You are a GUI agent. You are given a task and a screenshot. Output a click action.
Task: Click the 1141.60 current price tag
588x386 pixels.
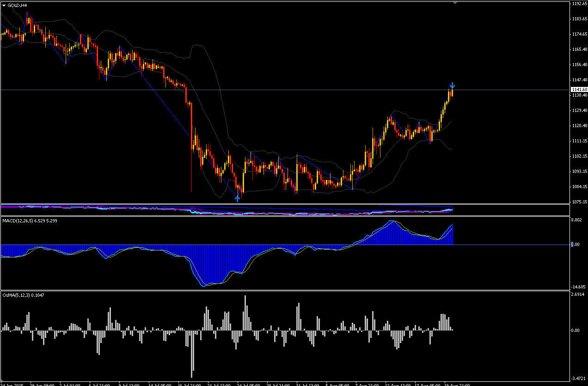pyautogui.click(x=579, y=90)
